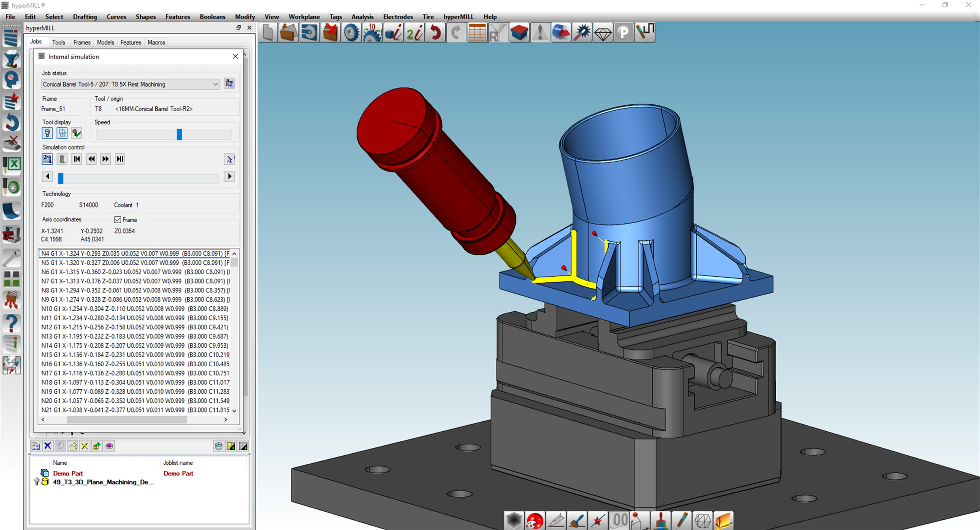Image resolution: width=980 pixels, height=530 pixels.
Task: Click the blue X icon below simulation panel
Action: 48,446
